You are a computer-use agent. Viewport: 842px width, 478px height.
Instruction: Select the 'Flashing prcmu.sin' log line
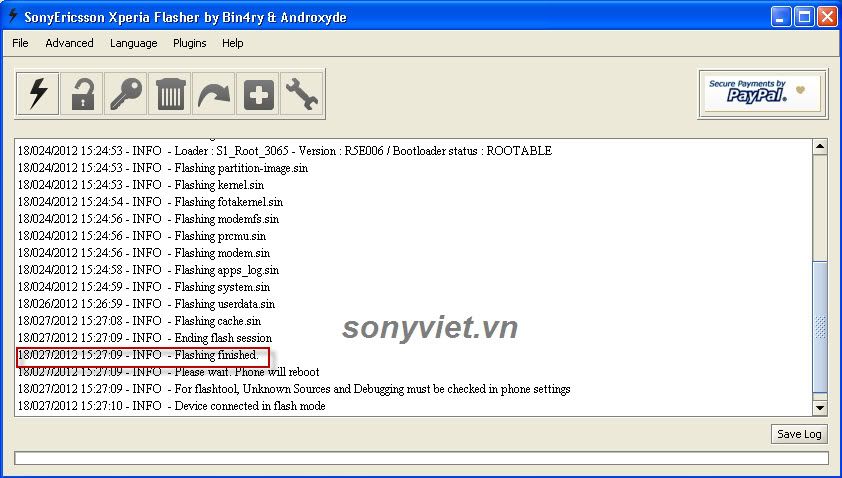click(x=142, y=236)
